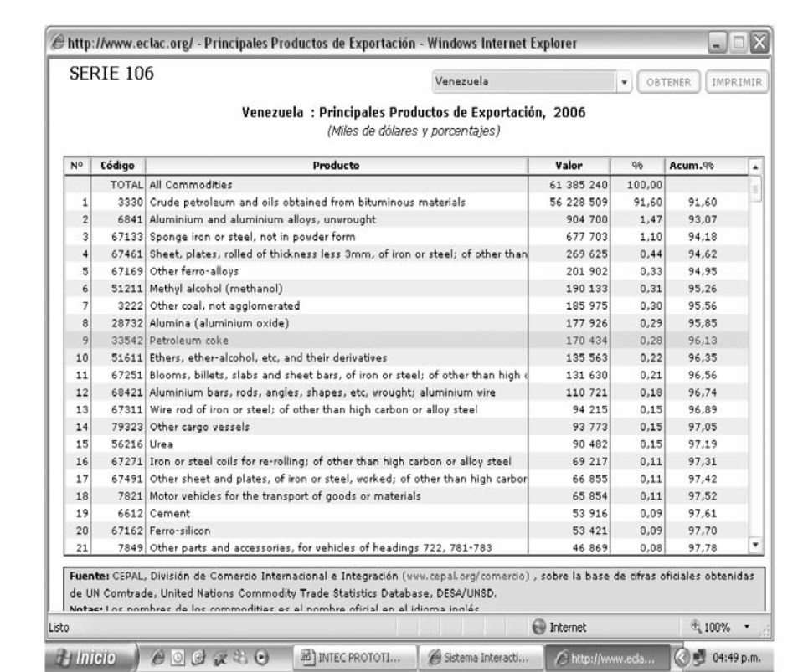The image size is (798, 672).
Task: Click the network icon in the system tray
Action: pyautogui.click(x=699, y=658)
